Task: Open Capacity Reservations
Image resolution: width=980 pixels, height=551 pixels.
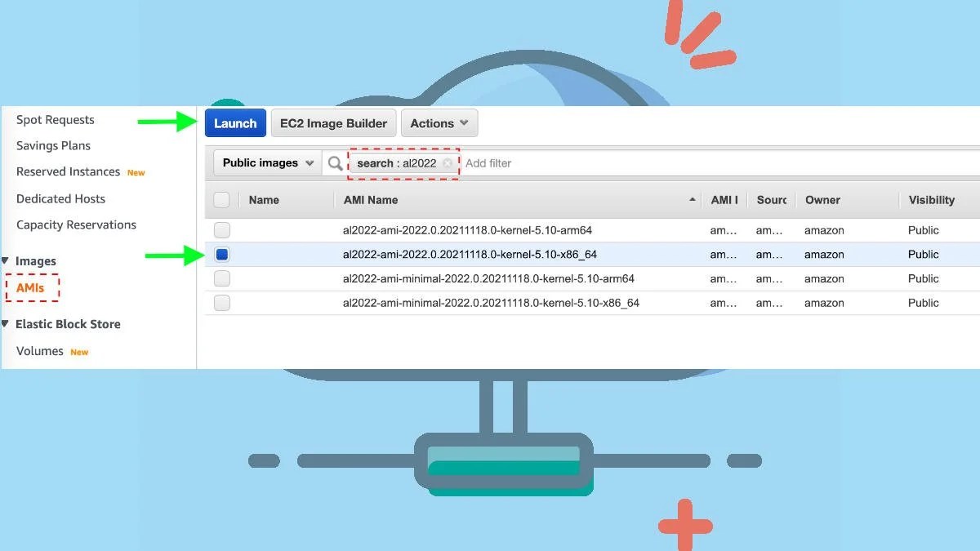Action: tap(76, 224)
